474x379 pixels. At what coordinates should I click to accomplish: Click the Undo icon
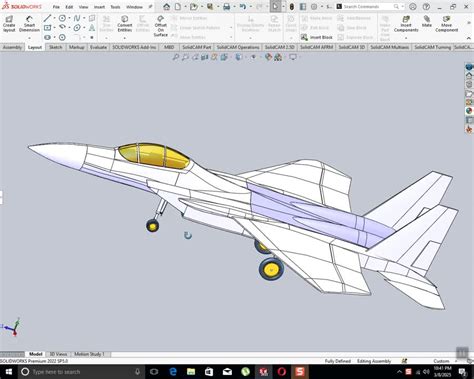click(243, 6)
